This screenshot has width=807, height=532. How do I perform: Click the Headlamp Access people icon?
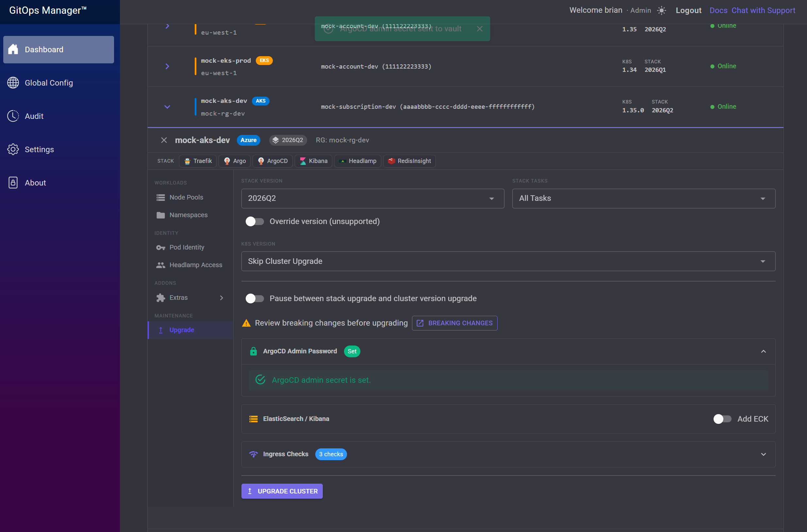pos(160,265)
